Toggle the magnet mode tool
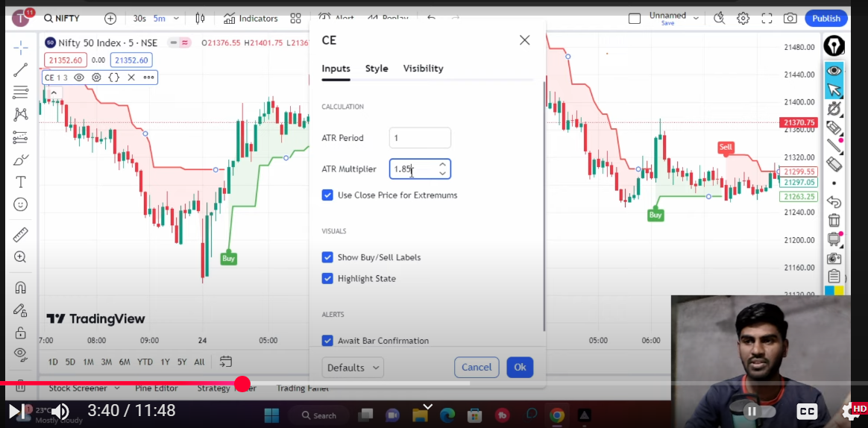The height and width of the screenshot is (428, 868). point(20,288)
